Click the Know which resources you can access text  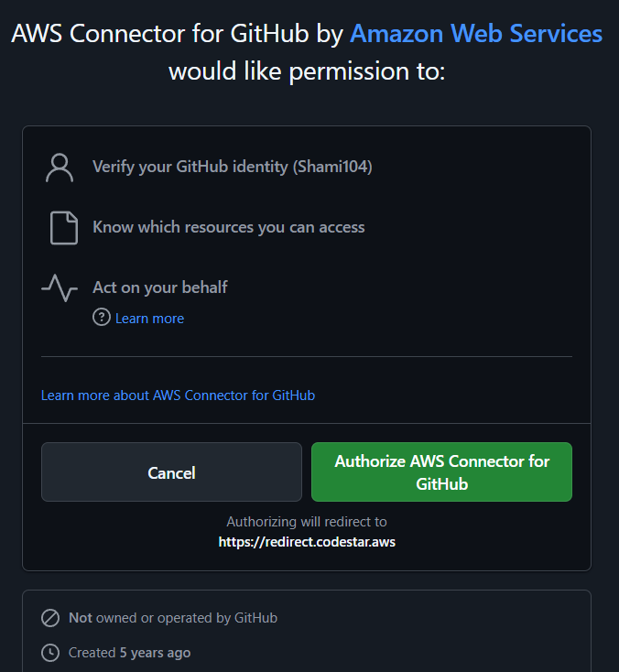(229, 227)
